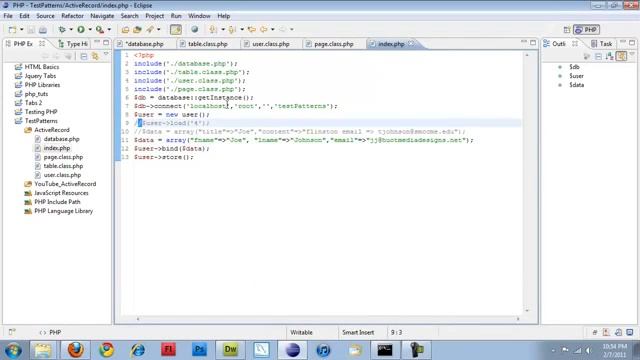Click the Next Annotation icon

(213, 29)
